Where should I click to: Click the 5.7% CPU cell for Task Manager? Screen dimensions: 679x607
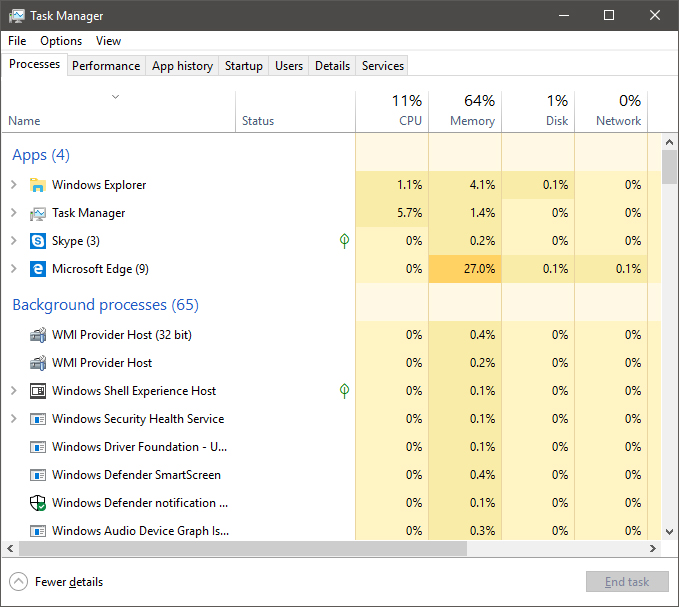click(x=392, y=213)
